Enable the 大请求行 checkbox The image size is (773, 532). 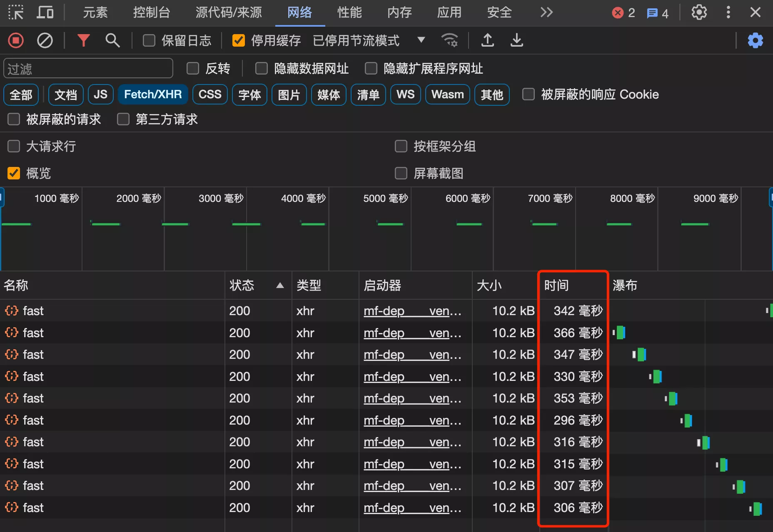click(x=14, y=146)
